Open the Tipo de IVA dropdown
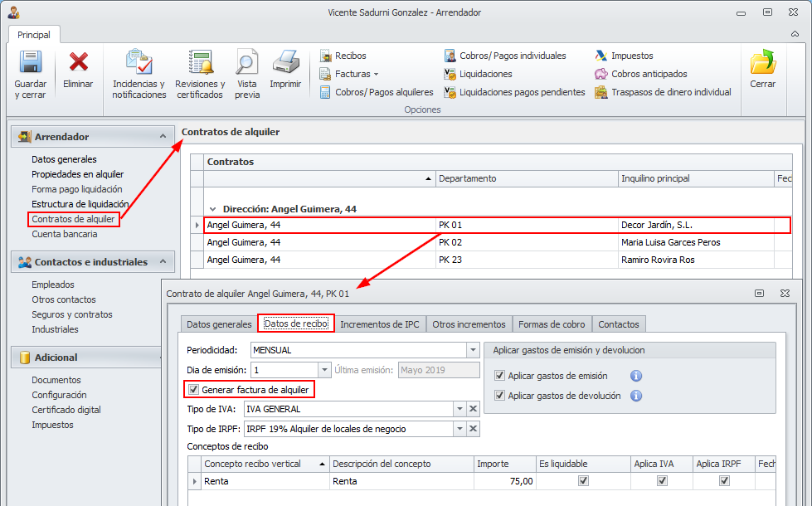812x506 pixels. click(x=459, y=409)
